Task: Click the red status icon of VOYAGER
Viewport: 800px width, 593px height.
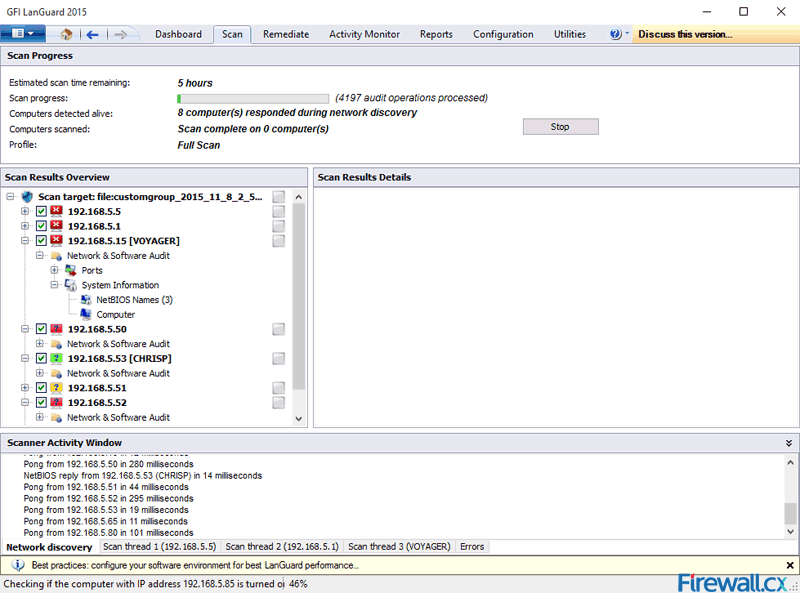Action: [57, 240]
